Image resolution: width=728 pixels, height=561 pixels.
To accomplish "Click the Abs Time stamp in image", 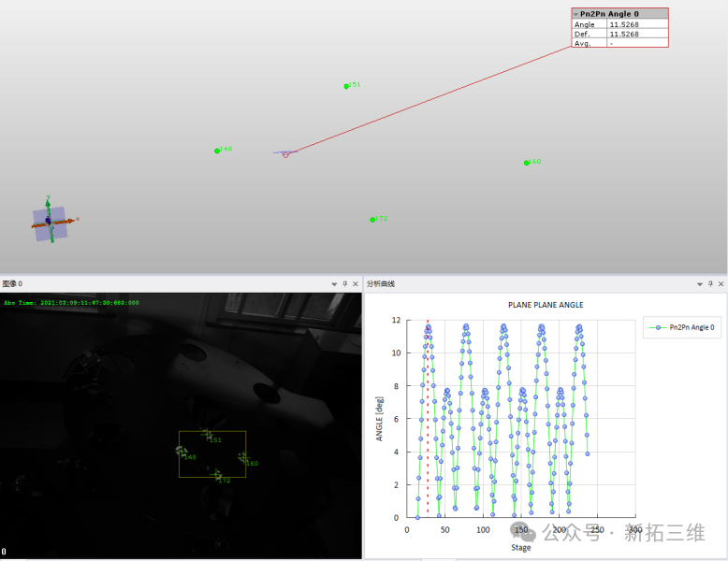I will click(71, 303).
